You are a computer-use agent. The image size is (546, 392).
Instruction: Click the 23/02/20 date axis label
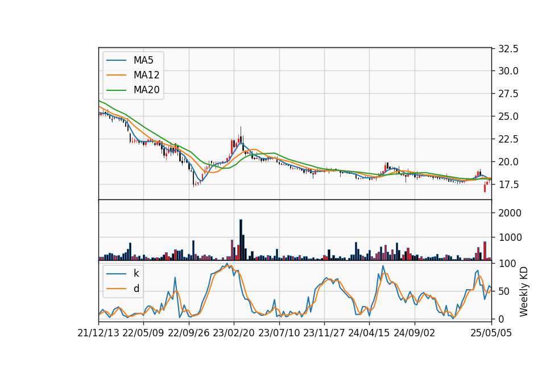coord(234,333)
